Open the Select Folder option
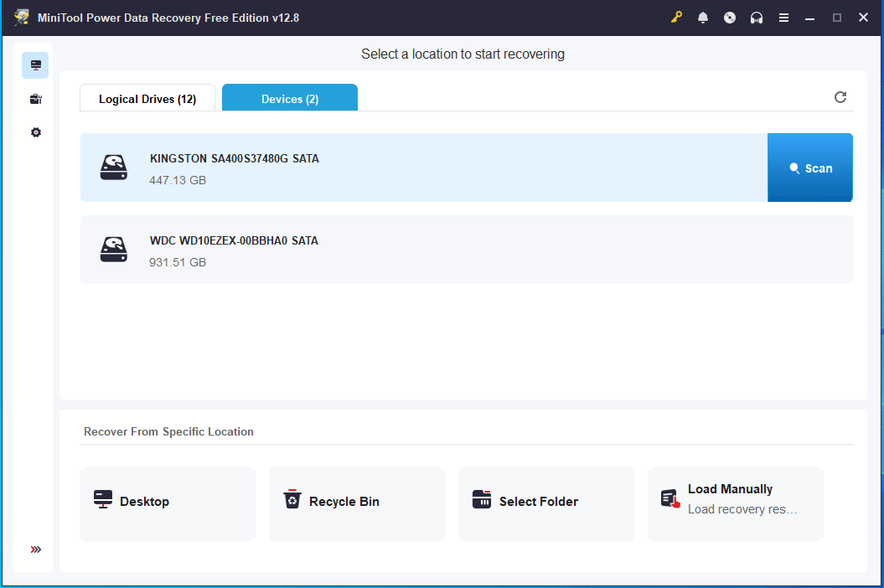The height and width of the screenshot is (588, 884). tap(545, 502)
